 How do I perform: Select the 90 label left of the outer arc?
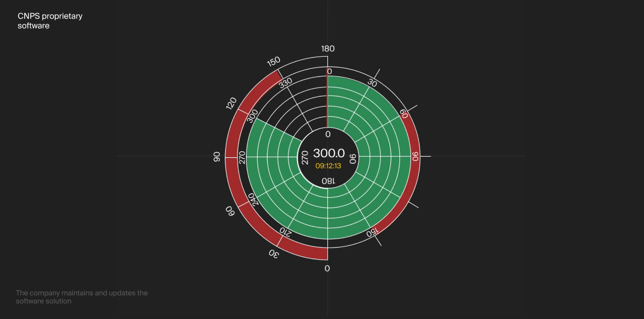(217, 157)
